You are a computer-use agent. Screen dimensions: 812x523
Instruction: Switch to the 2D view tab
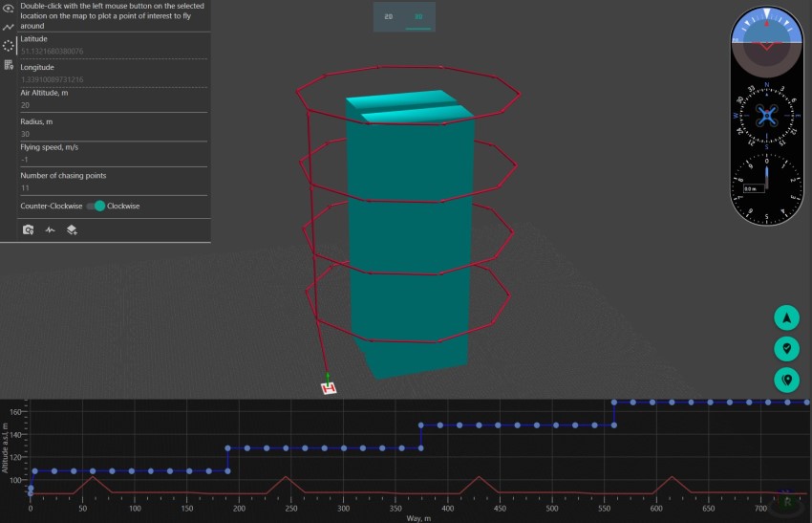tap(388, 17)
